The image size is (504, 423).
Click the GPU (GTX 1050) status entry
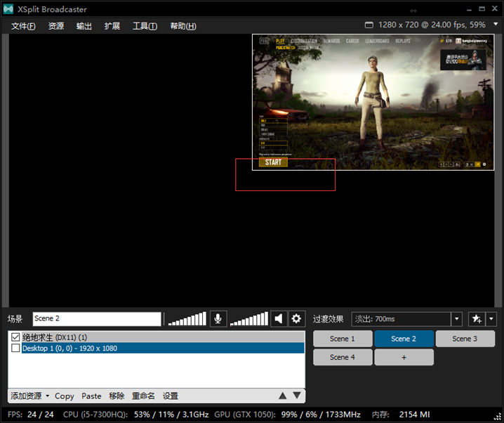(287, 415)
